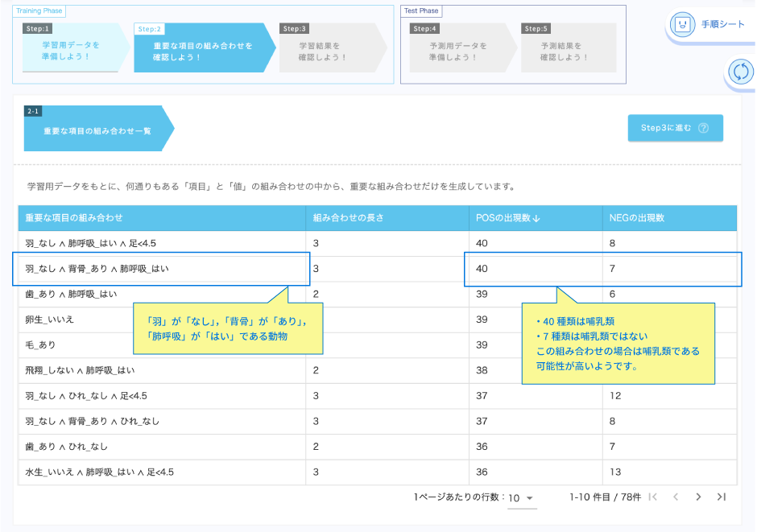Click row 羽_なし ∧ ひれ_なし ∧ 足<4.5
This screenshot has width=757, height=532.
[x=378, y=396]
